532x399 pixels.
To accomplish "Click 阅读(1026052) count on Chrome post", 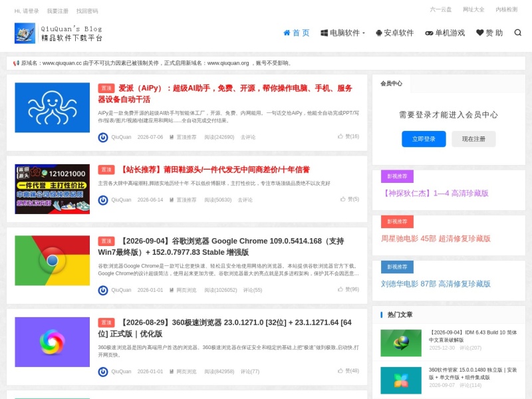I will pos(221,291).
